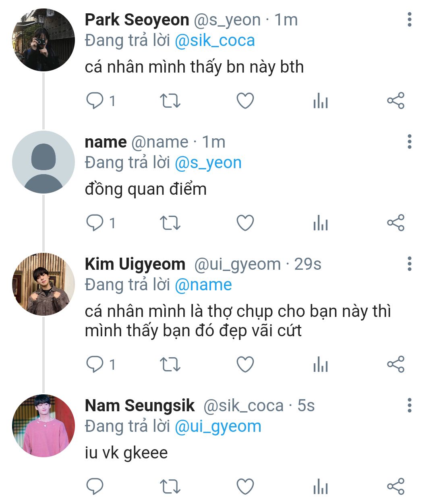Viewport: 435px width, 504px height.
Task: Share Kim Uigyeom's tweet
Action: (395, 364)
